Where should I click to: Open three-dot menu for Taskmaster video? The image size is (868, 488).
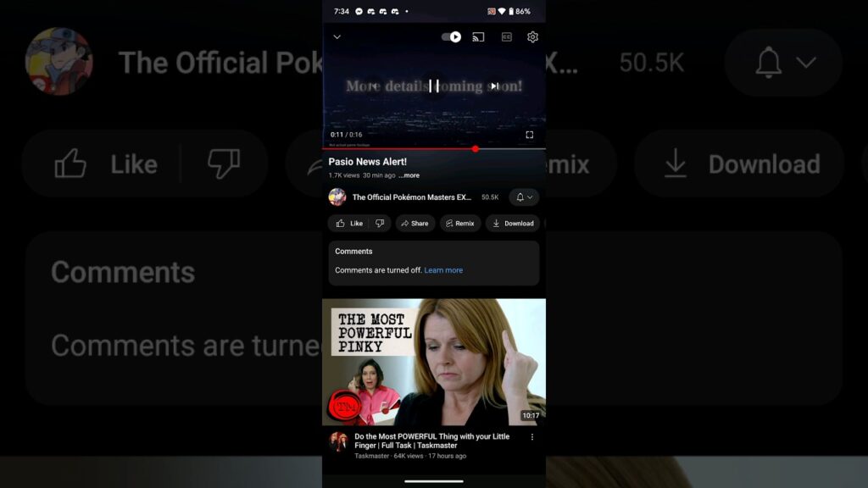tap(532, 437)
